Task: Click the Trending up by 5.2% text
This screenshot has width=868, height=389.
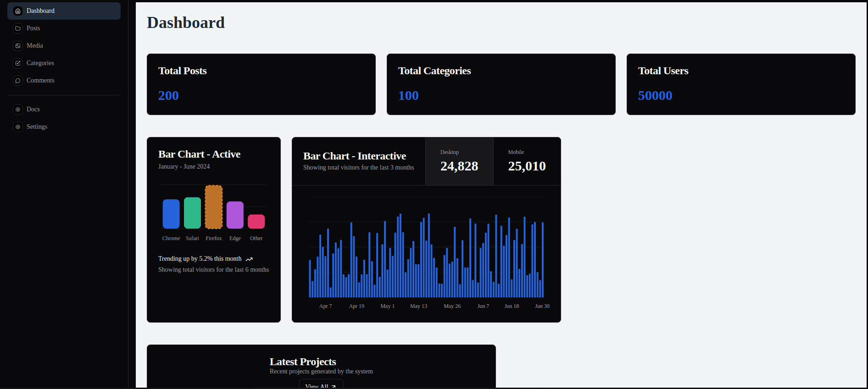Action: point(200,259)
